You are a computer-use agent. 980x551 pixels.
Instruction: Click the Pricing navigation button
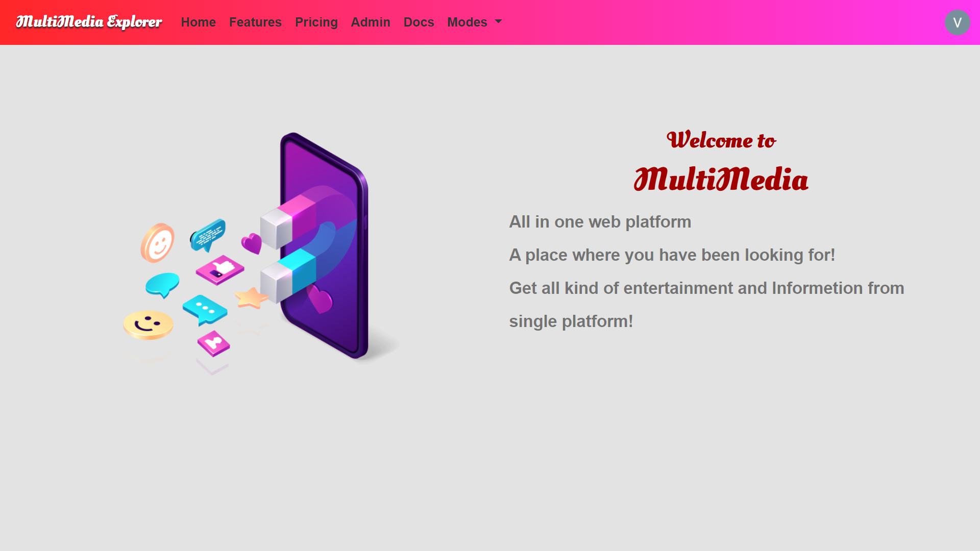coord(316,22)
